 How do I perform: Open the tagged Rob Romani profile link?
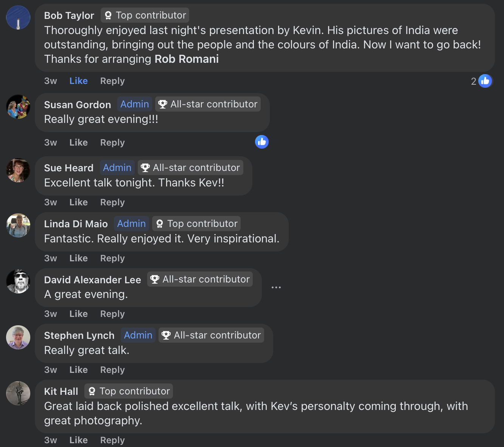(187, 59)
